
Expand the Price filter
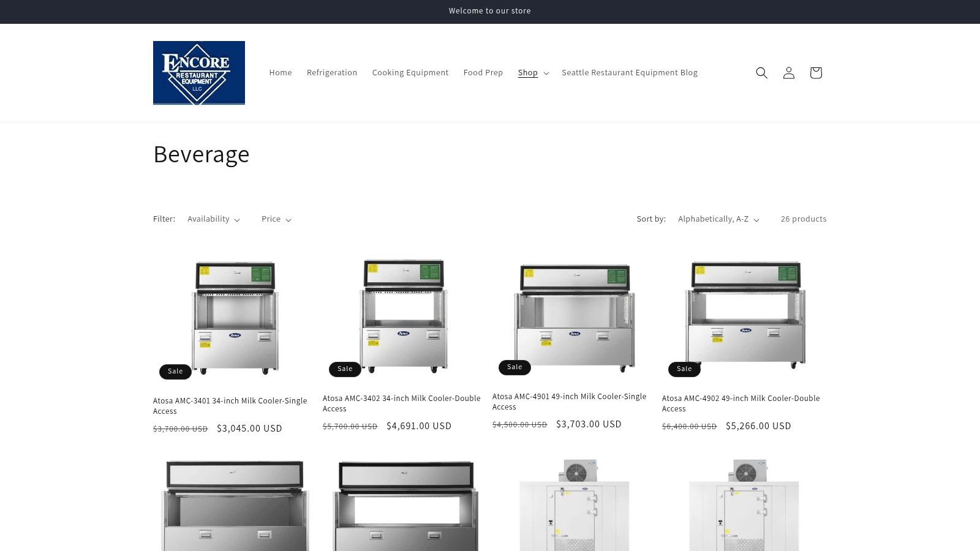tap(276, 219)
